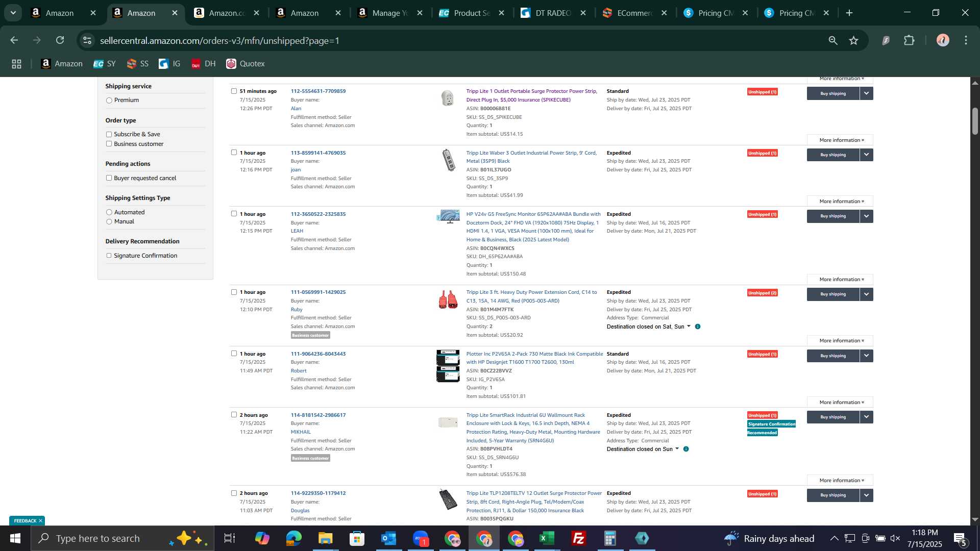Viewport: 980px width, 551px height.
Task: Expand More information for HP V24v monitor order
Action: (x=840, y=280)
